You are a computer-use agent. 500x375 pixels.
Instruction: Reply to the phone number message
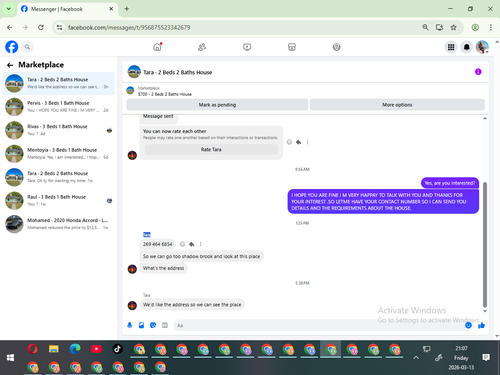coord(192,244)
